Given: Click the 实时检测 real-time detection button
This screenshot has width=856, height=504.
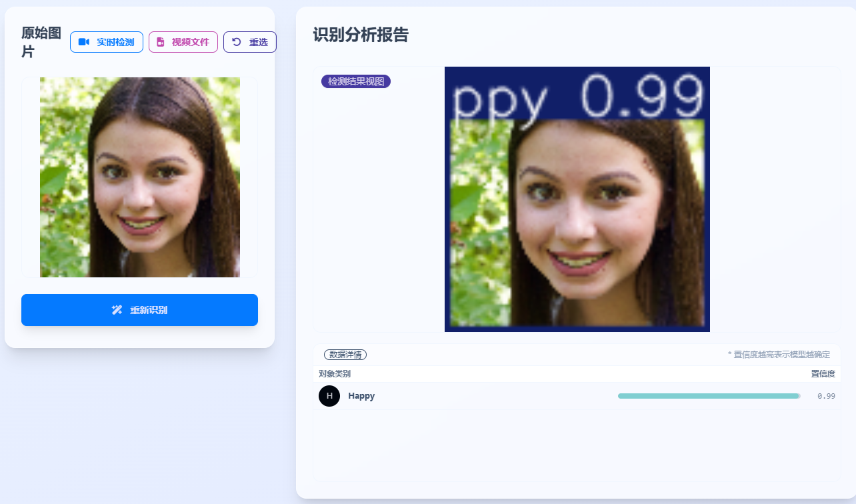Looking at the screenshot, I should pyautogui.click(x=107, y=42).
